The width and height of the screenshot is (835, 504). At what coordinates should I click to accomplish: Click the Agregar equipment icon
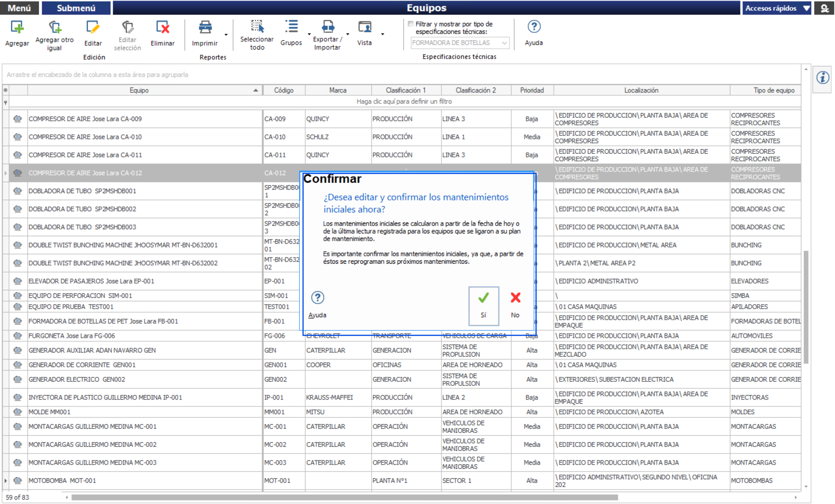[17, 27]
